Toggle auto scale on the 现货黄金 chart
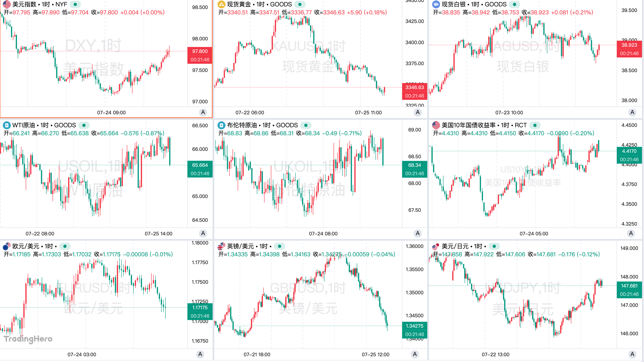This screenshot has height=362, width=644. tap(417, 112)
